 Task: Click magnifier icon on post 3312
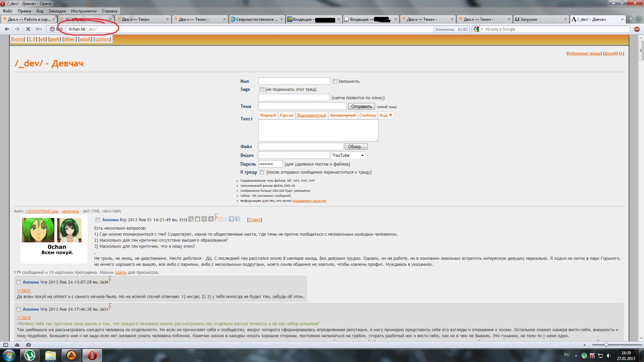pos(191,219)
